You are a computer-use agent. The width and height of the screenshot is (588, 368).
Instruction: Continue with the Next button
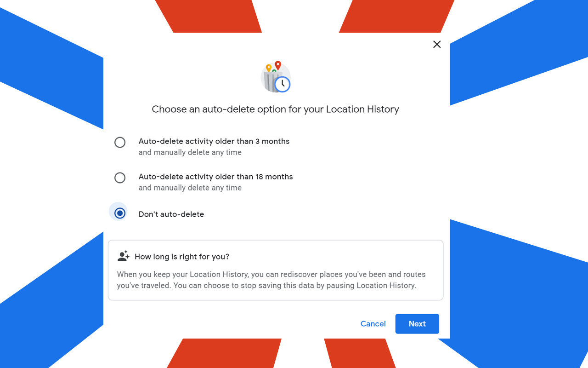tap(417, 324)
